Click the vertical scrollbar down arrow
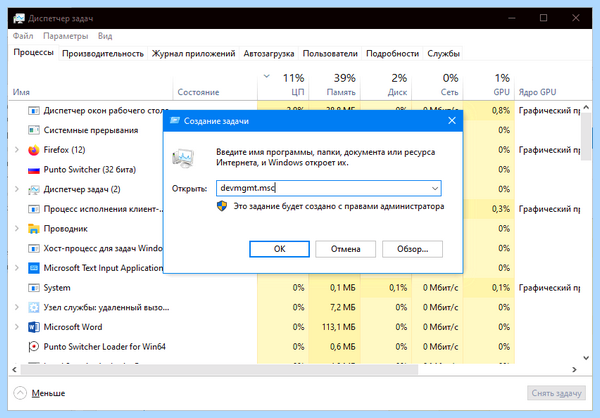 pyautogui.click(x=586, y=358)
